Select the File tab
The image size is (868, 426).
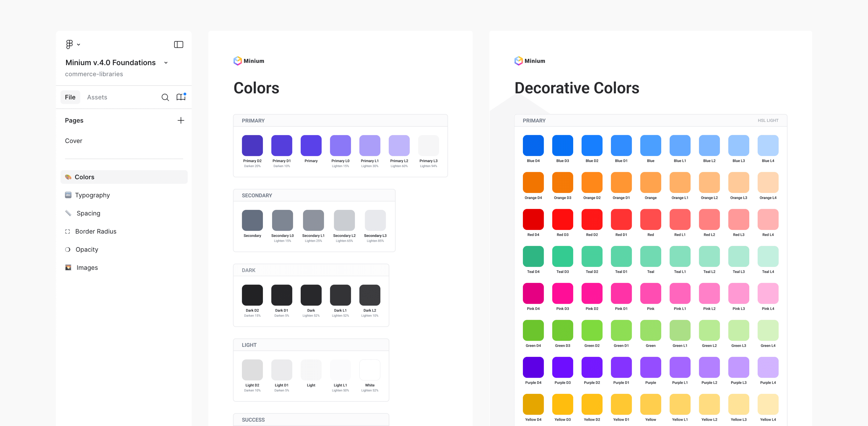[x=70, y=97]
